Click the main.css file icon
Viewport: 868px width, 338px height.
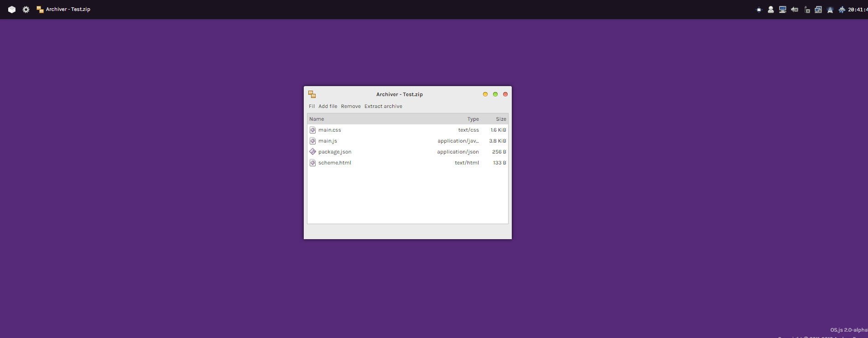point(312,130)
